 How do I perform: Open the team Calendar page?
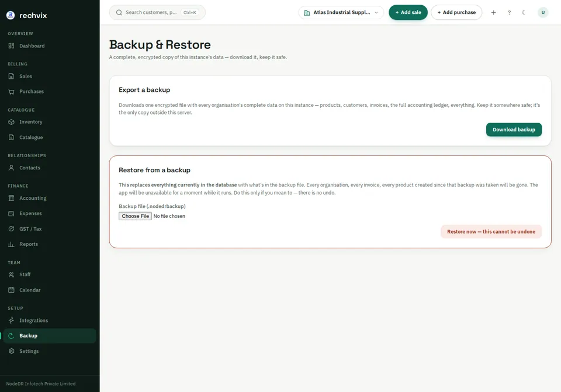(50, 290)
